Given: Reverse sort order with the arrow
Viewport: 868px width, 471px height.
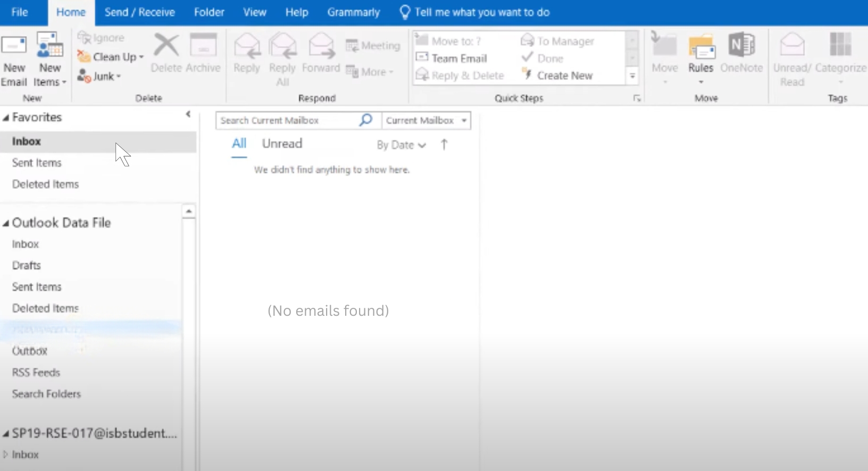Looking at the screenshot, I should coord(444,145).
